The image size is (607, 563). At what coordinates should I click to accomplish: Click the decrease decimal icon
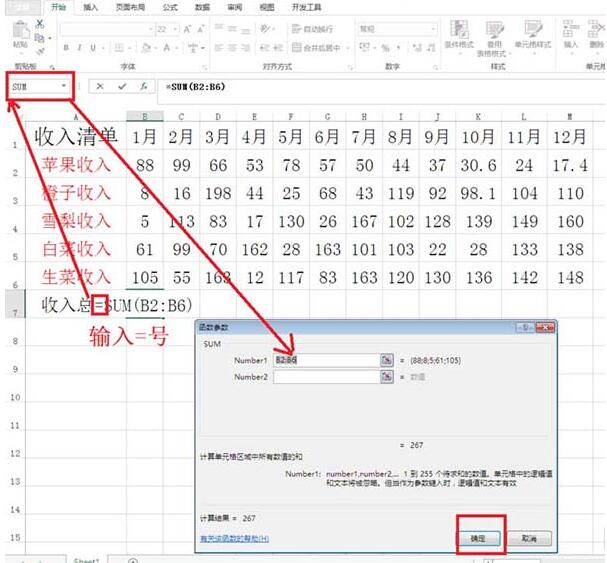point(430,48)
